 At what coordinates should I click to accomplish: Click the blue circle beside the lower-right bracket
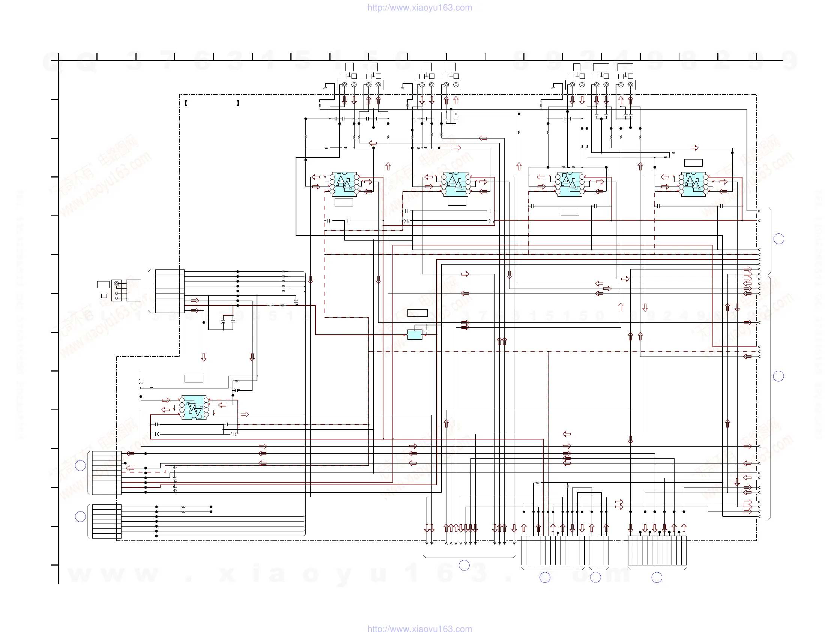(778, 376)
